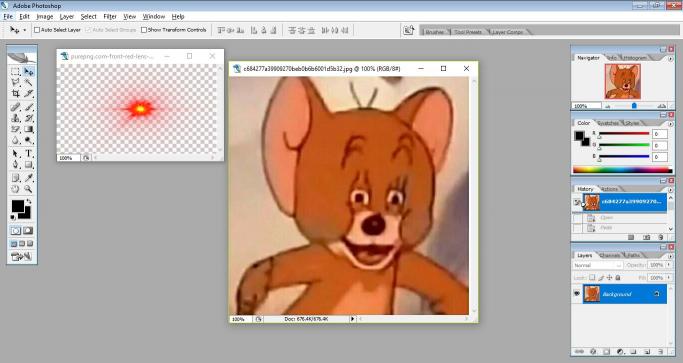Toggle lock transparent pixels in Layers panel

pyautogui.click(x=592, y=278)
